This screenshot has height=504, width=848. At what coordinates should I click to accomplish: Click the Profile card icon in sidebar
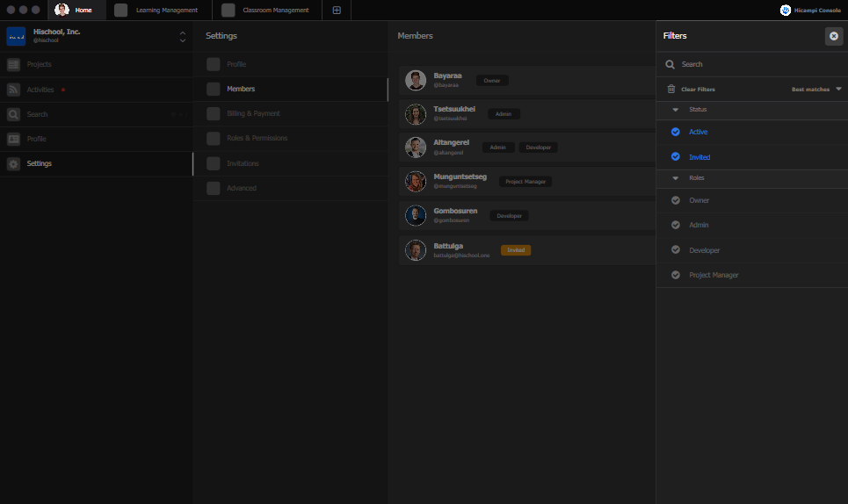tap(13, 139)
